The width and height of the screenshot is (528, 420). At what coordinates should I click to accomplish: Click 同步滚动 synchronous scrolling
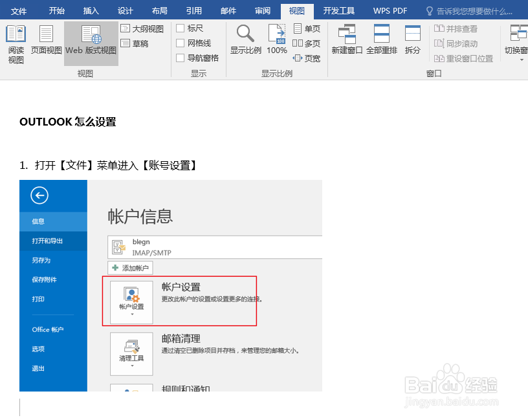click(456, 44)
